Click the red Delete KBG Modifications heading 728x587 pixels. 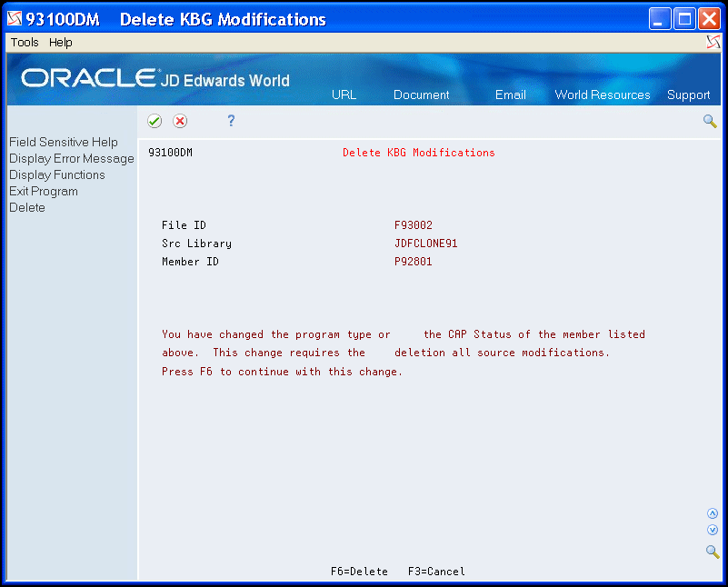[x=418, y=153]
